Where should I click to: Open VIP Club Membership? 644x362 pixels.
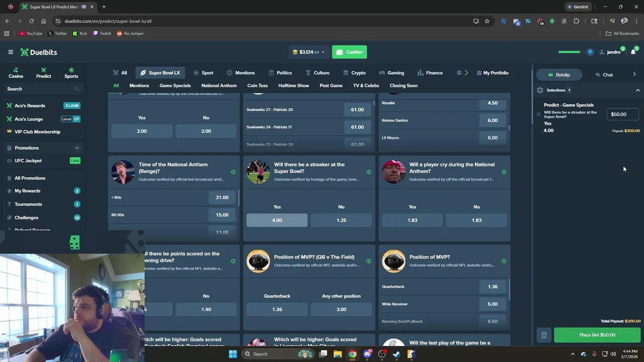coord(37,132)
